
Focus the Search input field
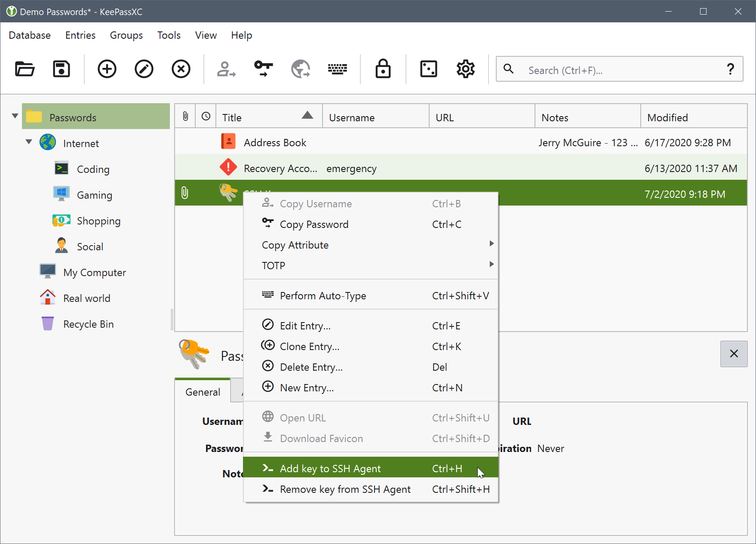619,70
